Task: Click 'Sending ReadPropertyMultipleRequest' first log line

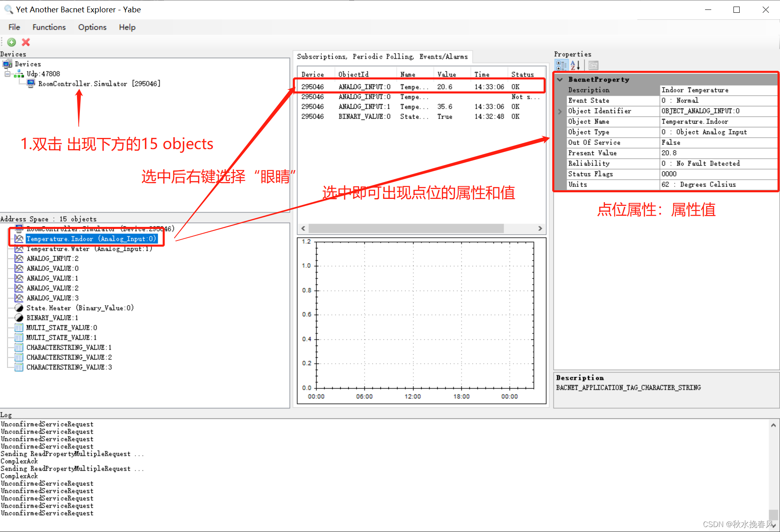Action: click(72, 454)
